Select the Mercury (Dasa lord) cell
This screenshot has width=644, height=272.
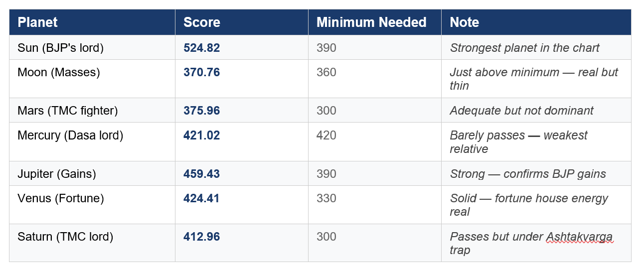point(70,135)
